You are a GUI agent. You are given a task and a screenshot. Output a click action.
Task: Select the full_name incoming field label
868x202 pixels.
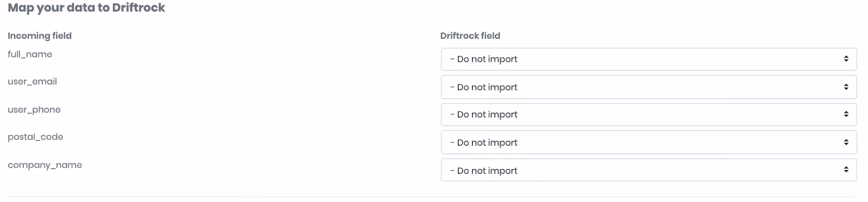point(30,54)
